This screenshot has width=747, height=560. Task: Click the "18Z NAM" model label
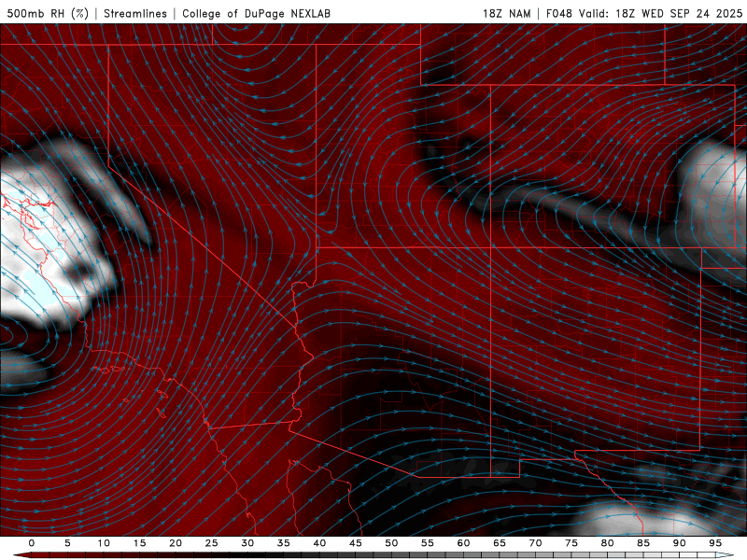507,13
